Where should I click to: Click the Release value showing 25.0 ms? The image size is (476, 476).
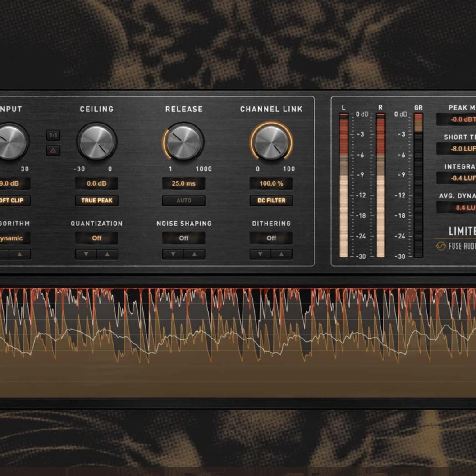tap(183, 183)
